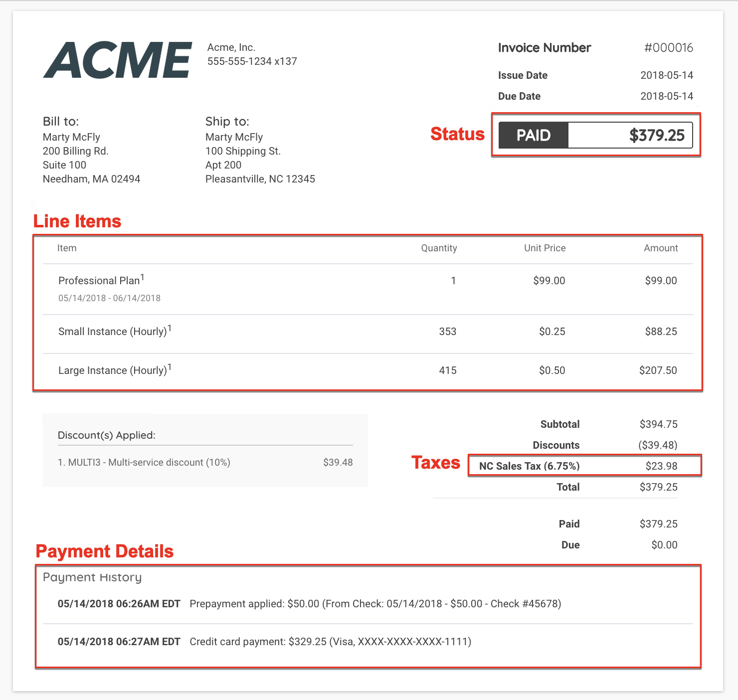The image size is (738, 700).
Task: Click the PAID status badge
Action: point(533,135)
